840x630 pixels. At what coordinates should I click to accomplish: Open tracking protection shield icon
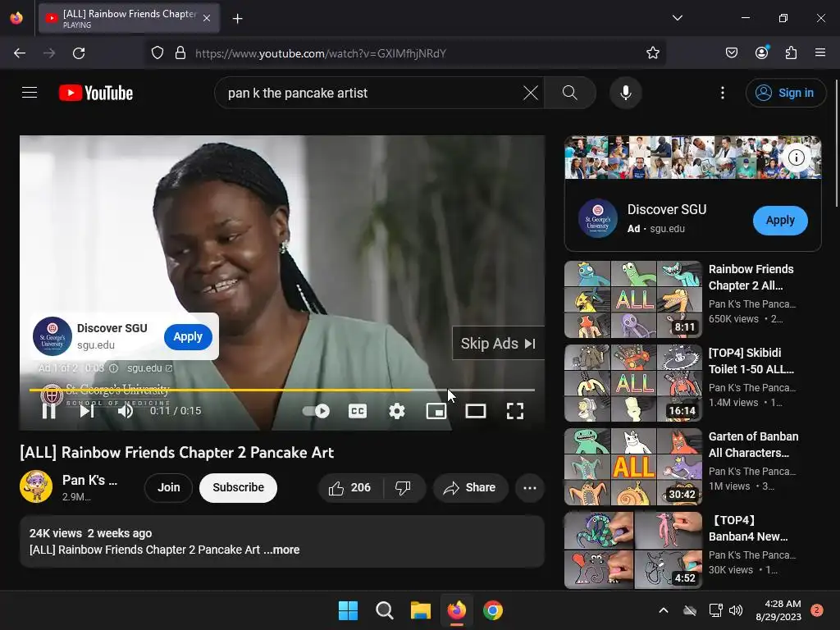(157, 53)
